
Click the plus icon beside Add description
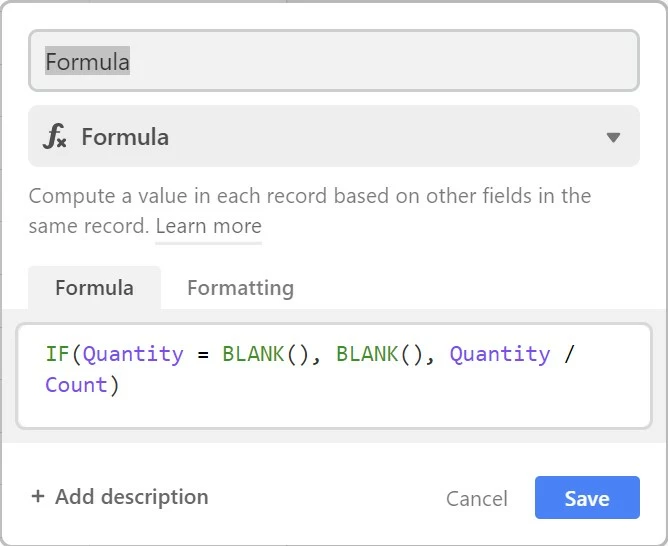click(x=38, y=497)
